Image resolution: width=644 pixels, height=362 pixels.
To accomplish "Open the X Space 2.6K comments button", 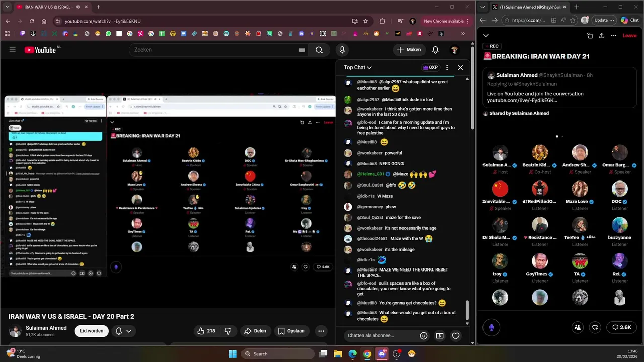I will [622, 327].
